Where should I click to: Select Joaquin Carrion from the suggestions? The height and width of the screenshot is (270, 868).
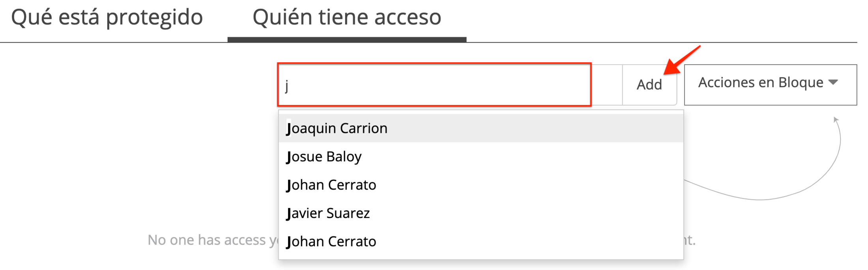(337, 128)
